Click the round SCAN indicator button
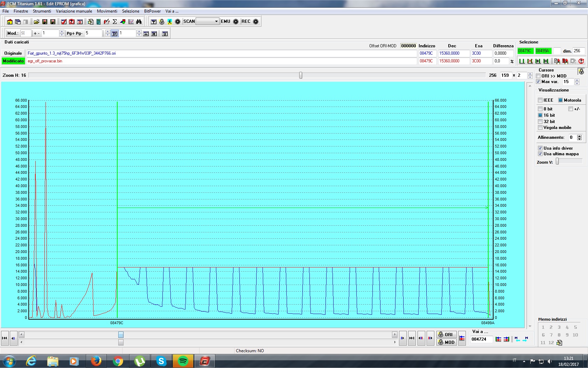The height and width of the screenshot is (368, 588). tap(178, 22)
